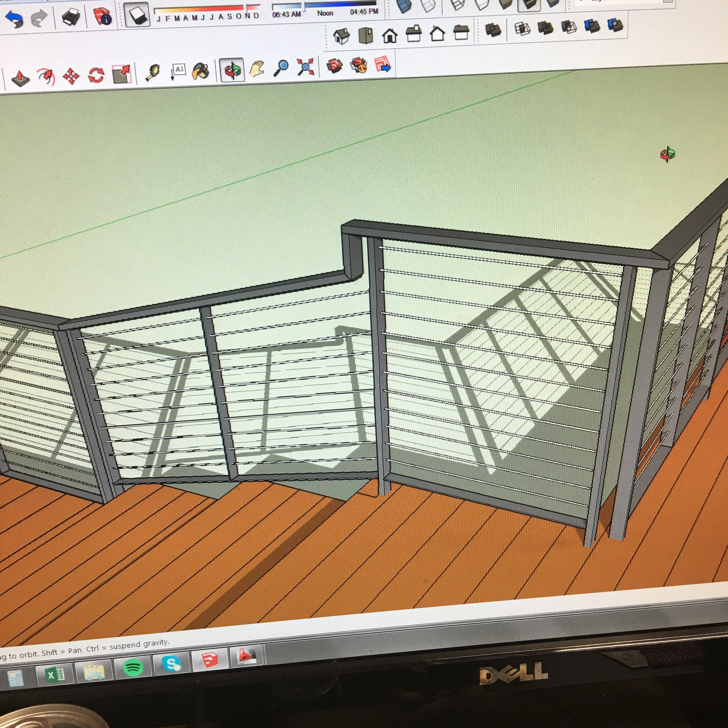The image size is (728, 728).
Task: Click the Union solid tool
Action: pyautogui.click(x=545, y=27)
